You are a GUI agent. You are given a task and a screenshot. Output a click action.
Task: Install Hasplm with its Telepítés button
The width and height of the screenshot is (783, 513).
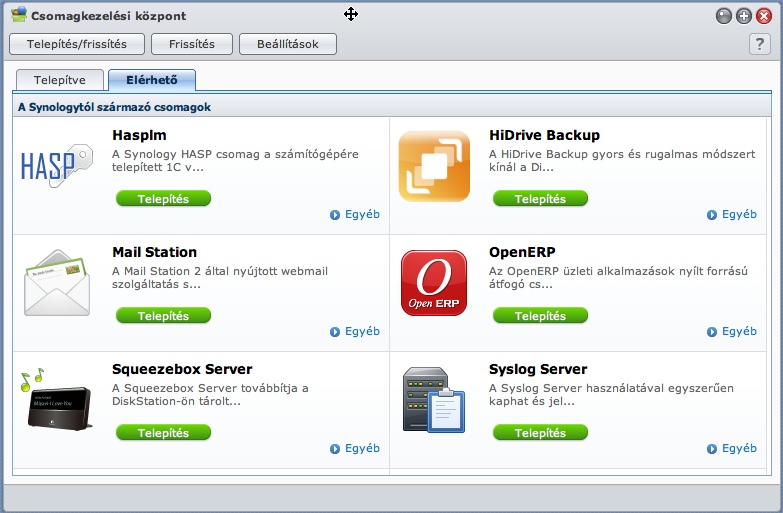163,198
